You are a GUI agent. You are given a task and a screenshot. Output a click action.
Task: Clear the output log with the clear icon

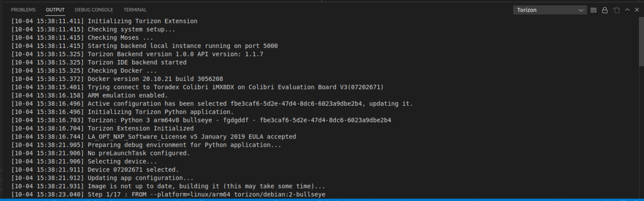tap(593, 10)
